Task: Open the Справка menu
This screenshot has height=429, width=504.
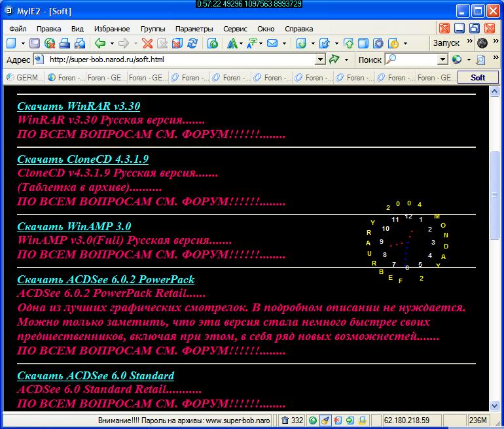Action: click(x=299, y=29)
